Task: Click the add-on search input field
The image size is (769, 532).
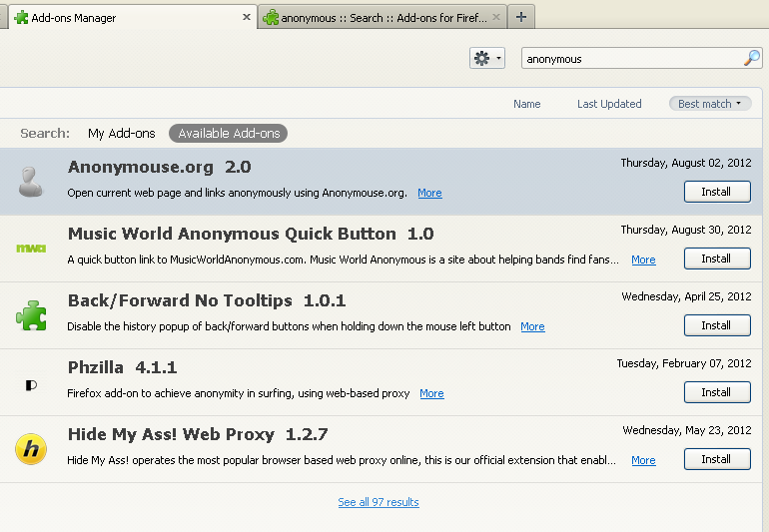Action: tap(631, 59)
